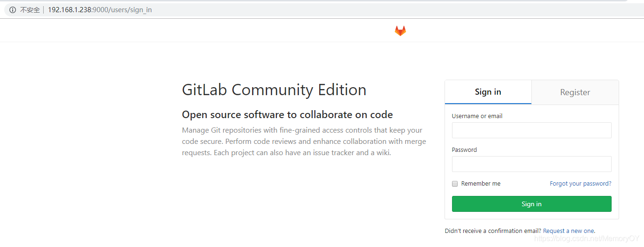
Task: Click the site info icon in address bar
Action: [13, 10]
